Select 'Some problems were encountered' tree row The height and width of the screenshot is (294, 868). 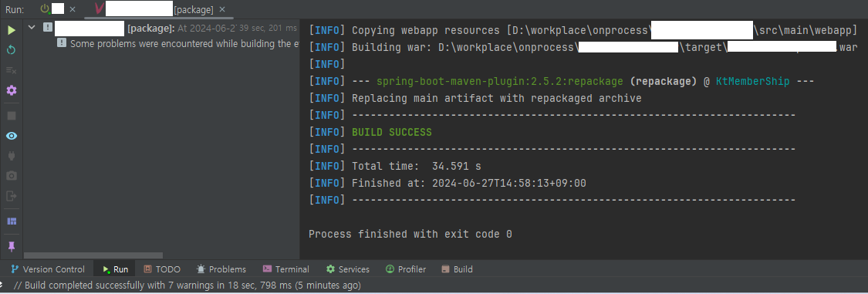tap(161, 43)
